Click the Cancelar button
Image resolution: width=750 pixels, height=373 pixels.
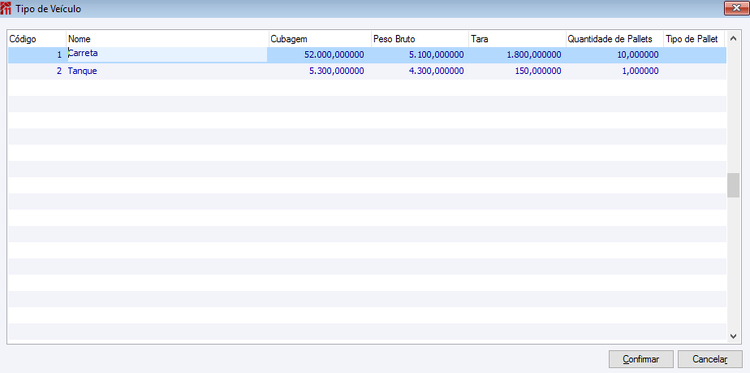[710, 359]
